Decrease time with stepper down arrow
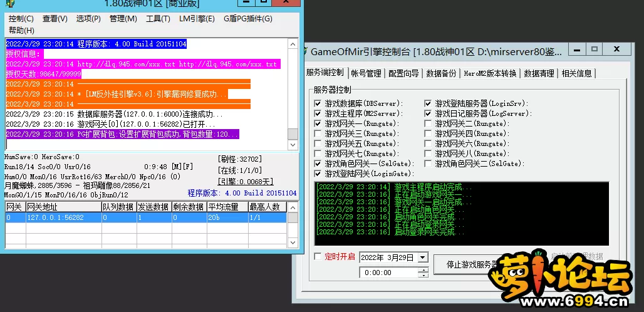 click(x=423, y=276)
